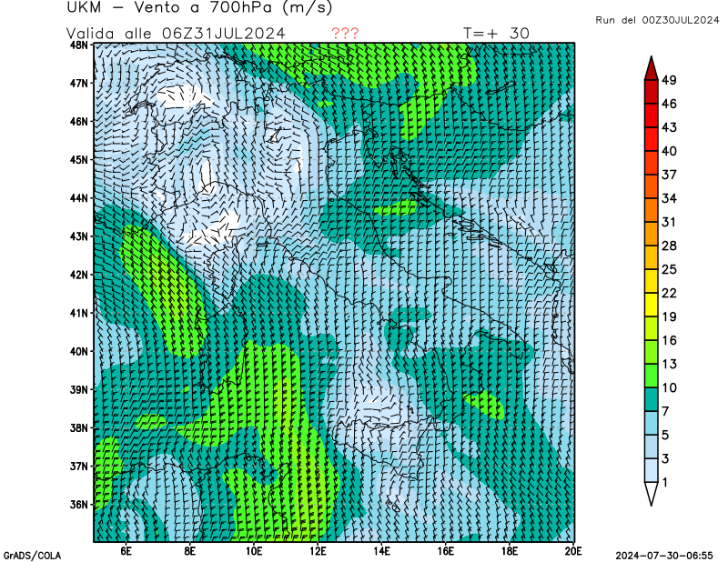
Task: Select the "T=+ 30" forecast step label
Action: click(x=497, y=33)
